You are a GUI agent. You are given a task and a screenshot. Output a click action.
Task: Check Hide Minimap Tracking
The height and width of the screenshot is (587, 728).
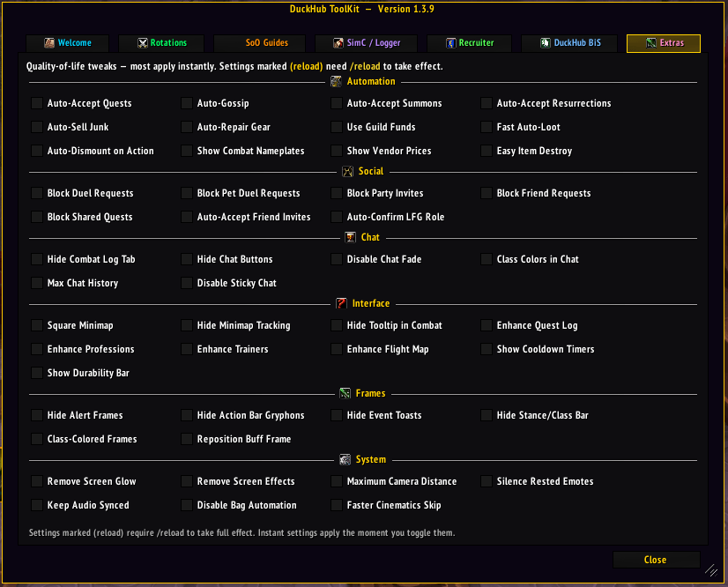(187, 325)
